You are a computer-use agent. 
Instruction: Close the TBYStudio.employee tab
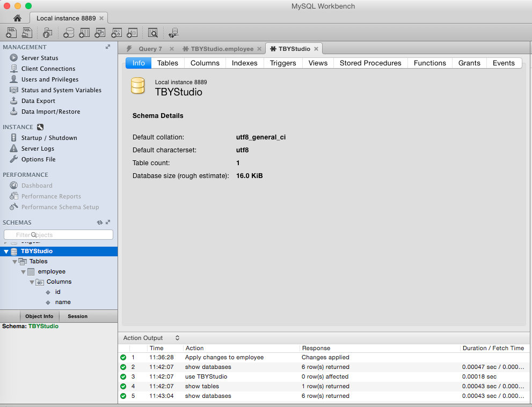[x=259, y=49]
